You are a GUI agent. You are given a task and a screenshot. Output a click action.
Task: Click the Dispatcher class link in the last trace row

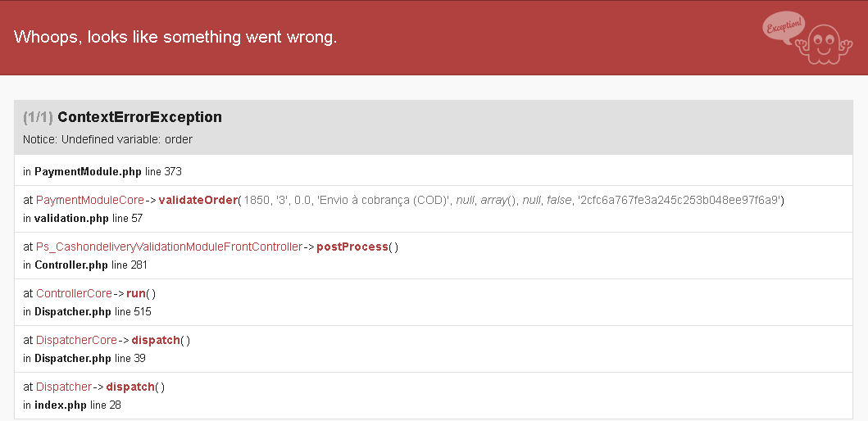64,387
